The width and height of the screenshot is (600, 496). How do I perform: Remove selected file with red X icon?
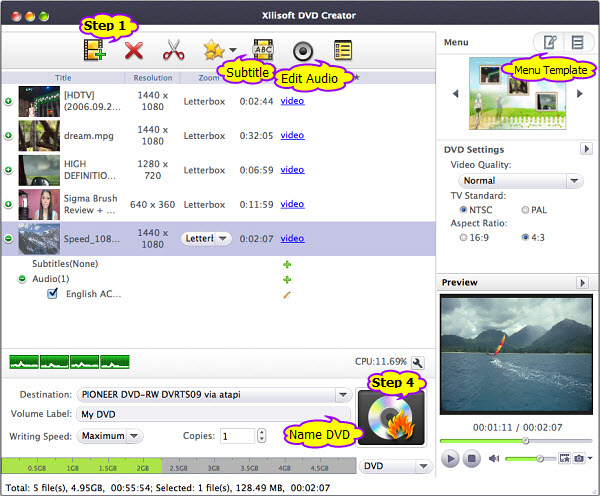(x=134, y=51)
